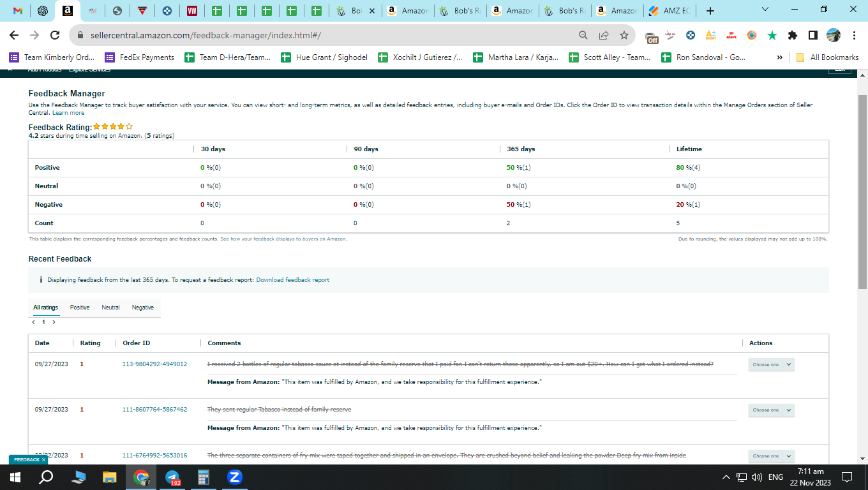Screen dimensions: 868x490
Task: Open a new browser tab
Action: click(x=710, y=11)
